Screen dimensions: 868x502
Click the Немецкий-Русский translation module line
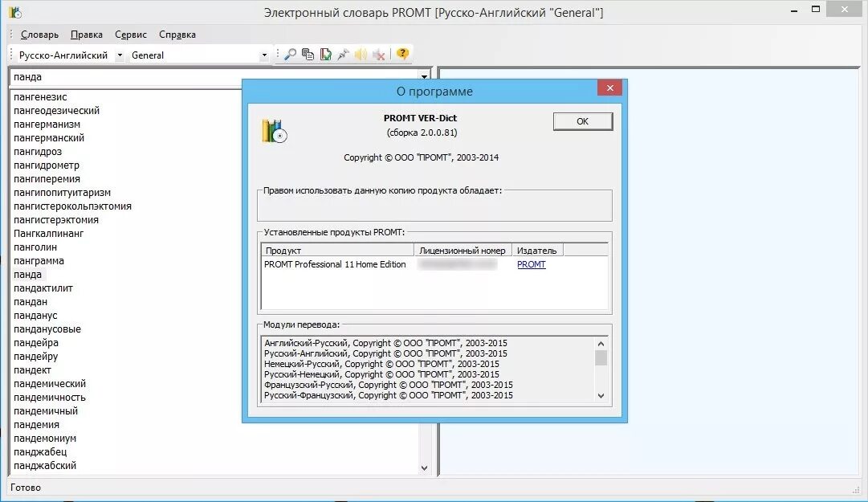pyautogui.click(x=382, y=364)
